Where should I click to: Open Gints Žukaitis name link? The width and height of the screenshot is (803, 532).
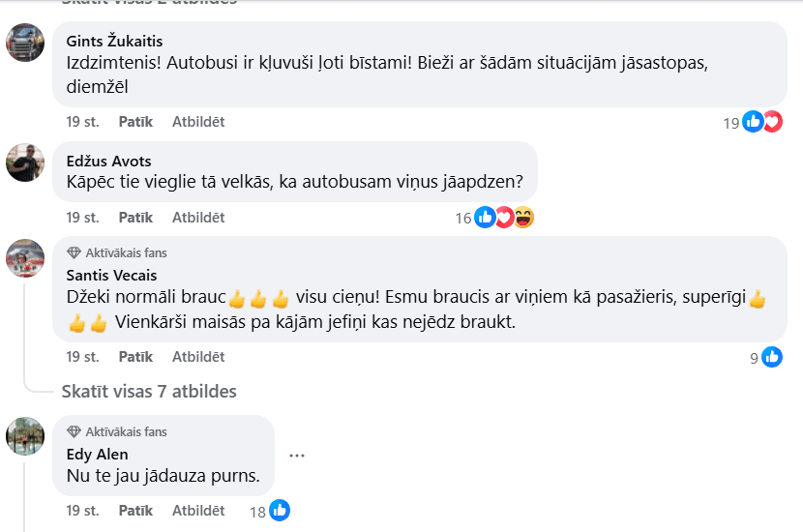(114, 41)
